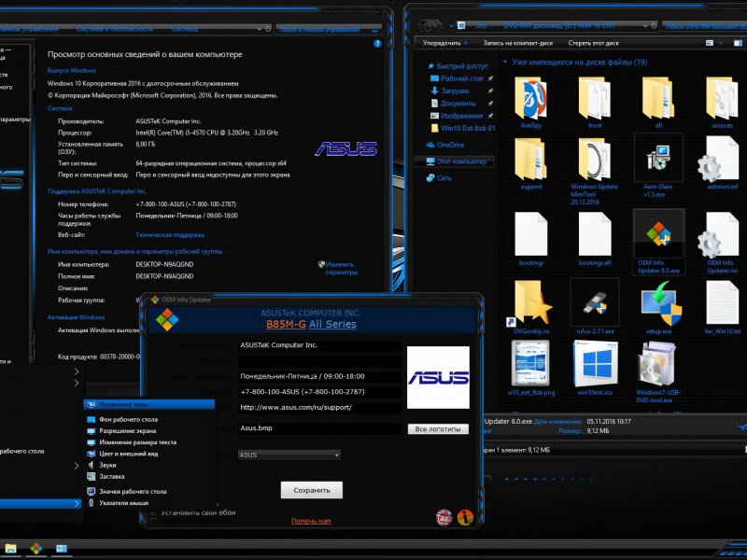This screenshot has height=560, width=747.
Task: Expand the Упорядочить dropdown
Action: pos(445,43)
